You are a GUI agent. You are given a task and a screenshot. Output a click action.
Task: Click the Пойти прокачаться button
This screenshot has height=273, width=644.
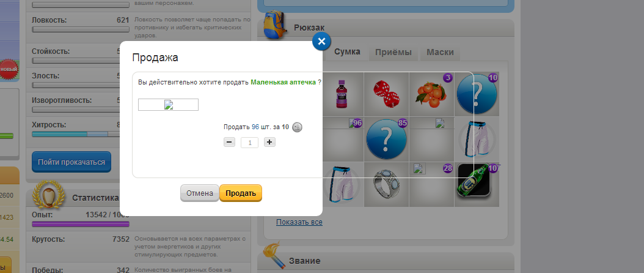pos(71,162)
